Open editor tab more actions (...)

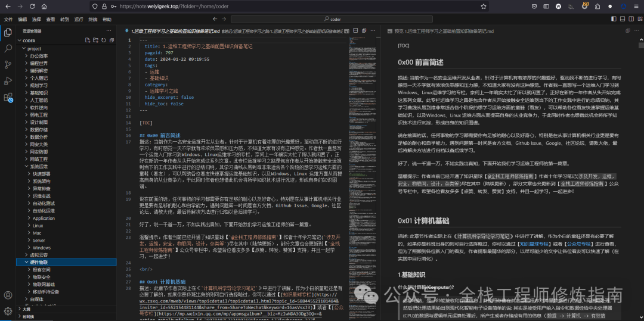pyautogui.click(x=372, y=31)
